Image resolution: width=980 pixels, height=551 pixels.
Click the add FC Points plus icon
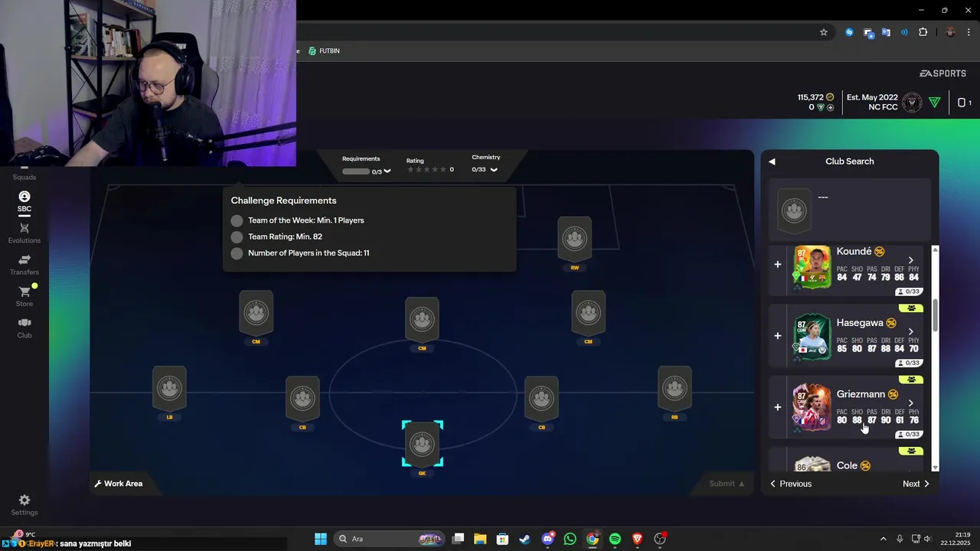(831, 108)
